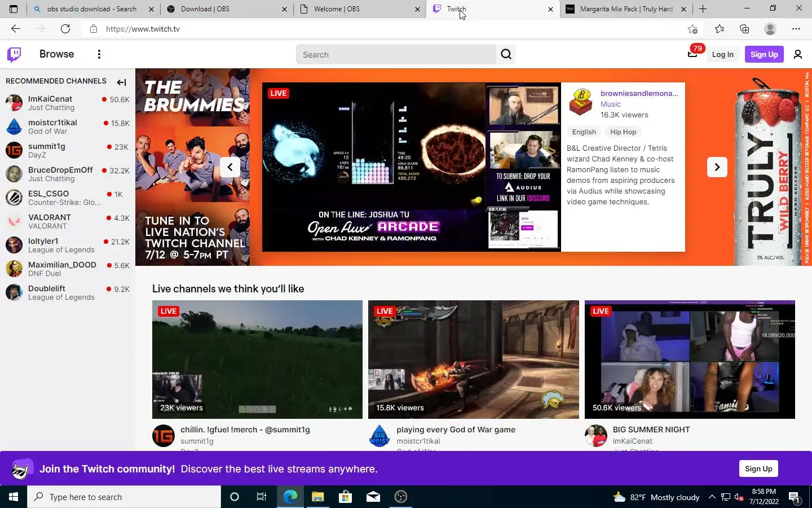Click browniesandlemonade channel avatar
The image size is (812, 508).
click(x=581, y=102)
